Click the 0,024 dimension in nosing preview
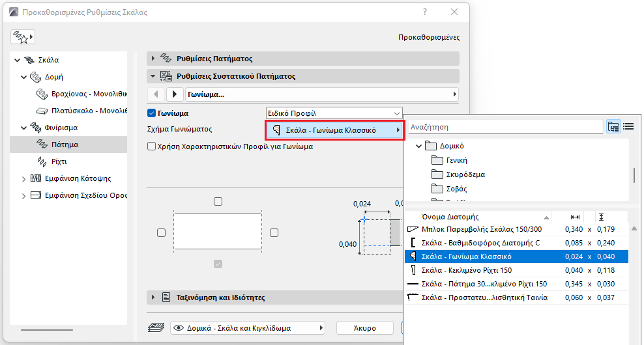 tap(362, 204)
